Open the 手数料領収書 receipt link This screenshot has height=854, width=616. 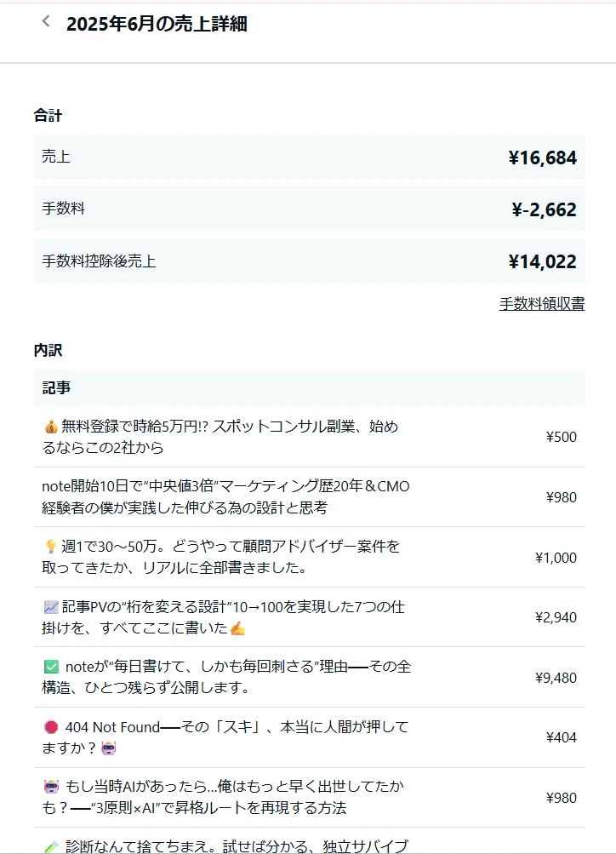[x=542, y=304]
